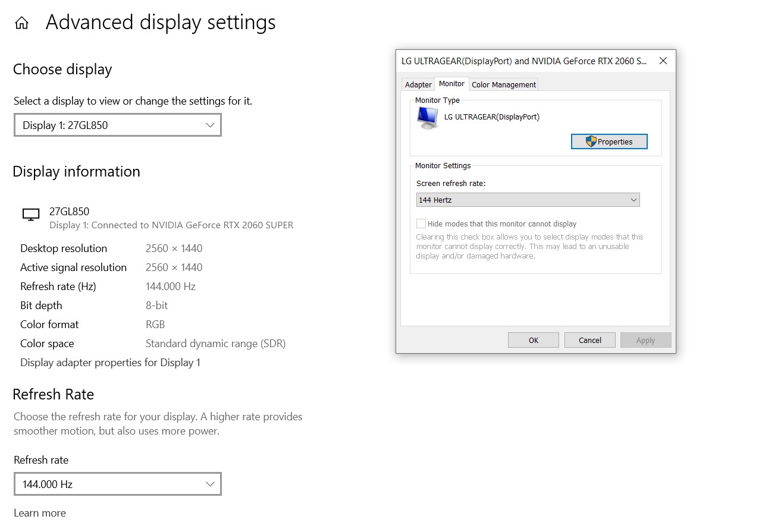
Task: Click the Display information heading
Action: point(76,172)
